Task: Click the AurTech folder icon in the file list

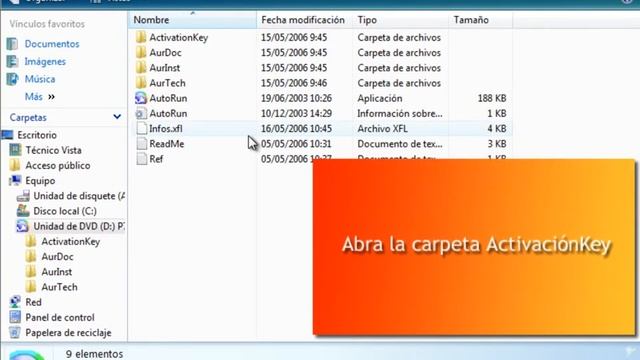Action: [141, 82]
